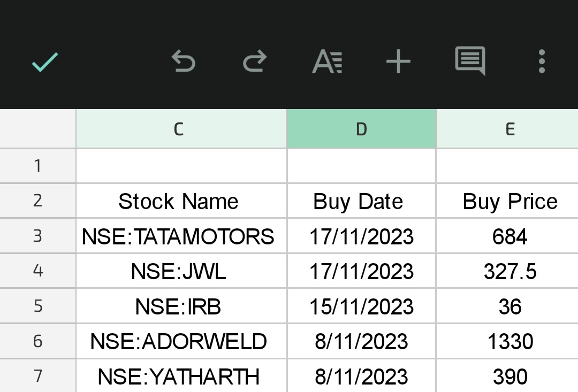Select the buy price cell 327.5

(x=507, y=271)
